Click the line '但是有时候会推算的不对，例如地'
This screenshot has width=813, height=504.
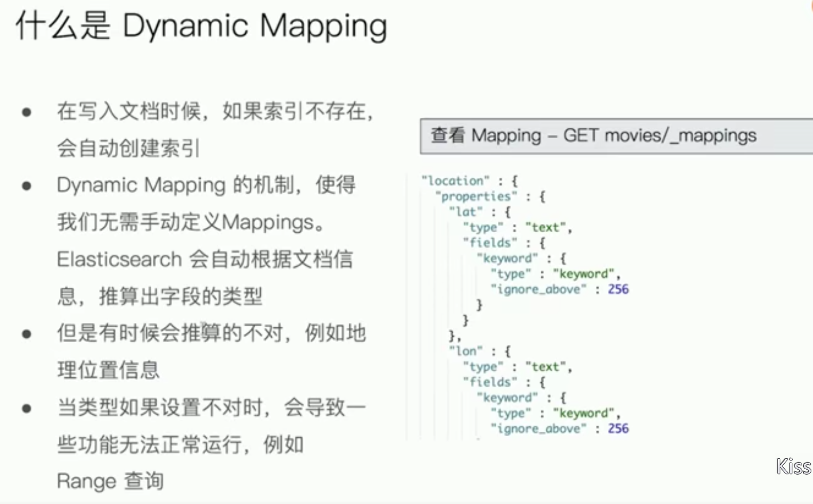point(212,333)
